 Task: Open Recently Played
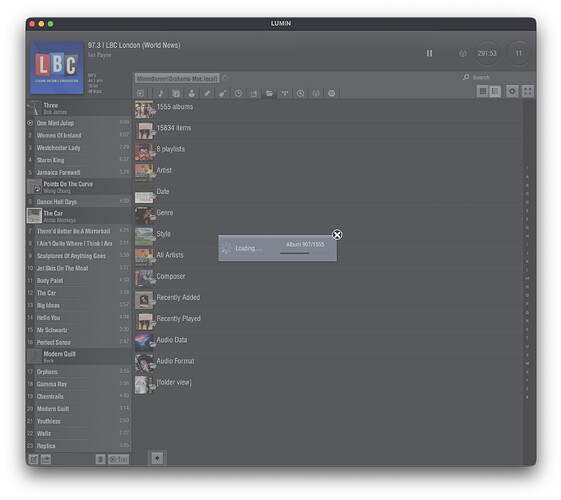[x=328, y=321]
